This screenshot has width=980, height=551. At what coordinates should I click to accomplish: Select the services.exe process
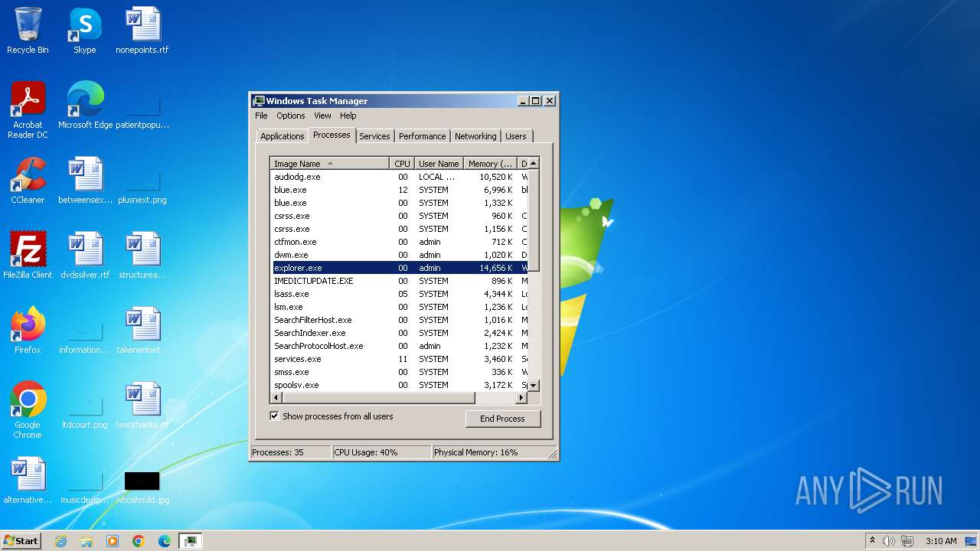[x=400, y=359]
